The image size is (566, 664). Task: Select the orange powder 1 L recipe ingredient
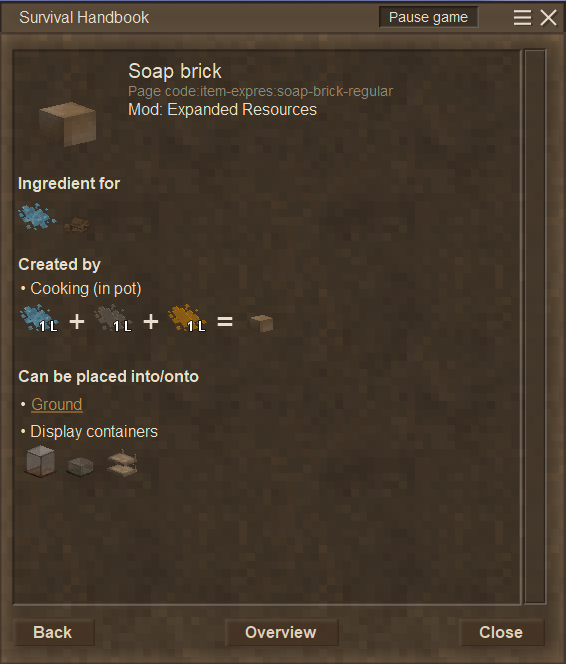(187, 318)
